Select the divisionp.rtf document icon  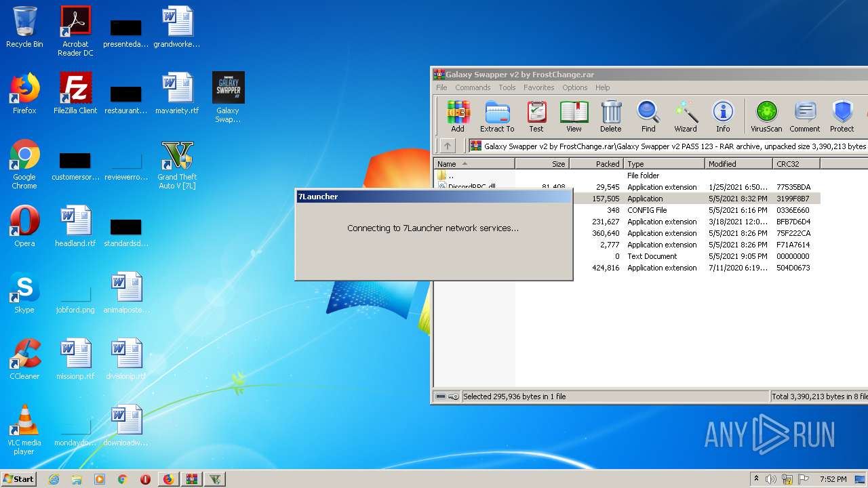pyautogui.click(x=126, y=359)
